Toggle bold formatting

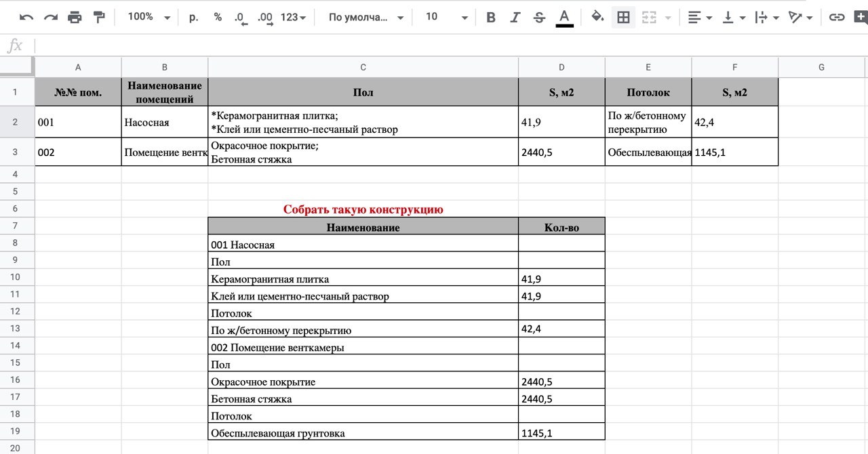(x=491, y=17)
